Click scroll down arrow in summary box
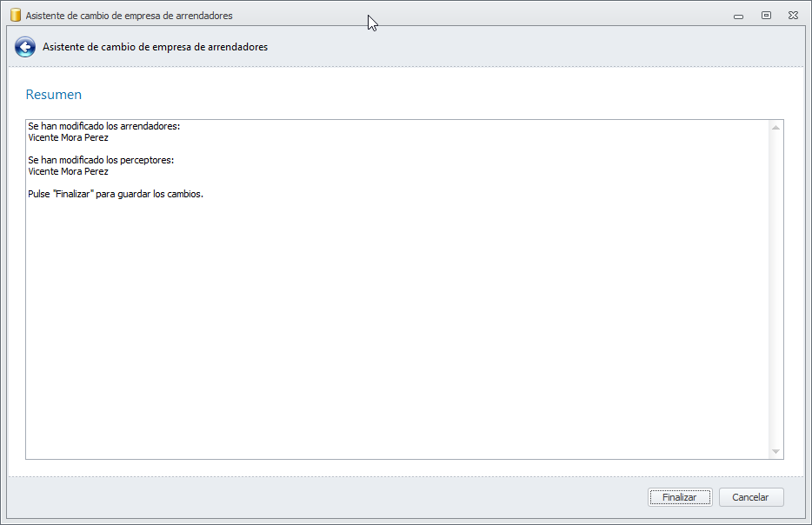This screenshot has width=812, height=525. tap(775, 451)
